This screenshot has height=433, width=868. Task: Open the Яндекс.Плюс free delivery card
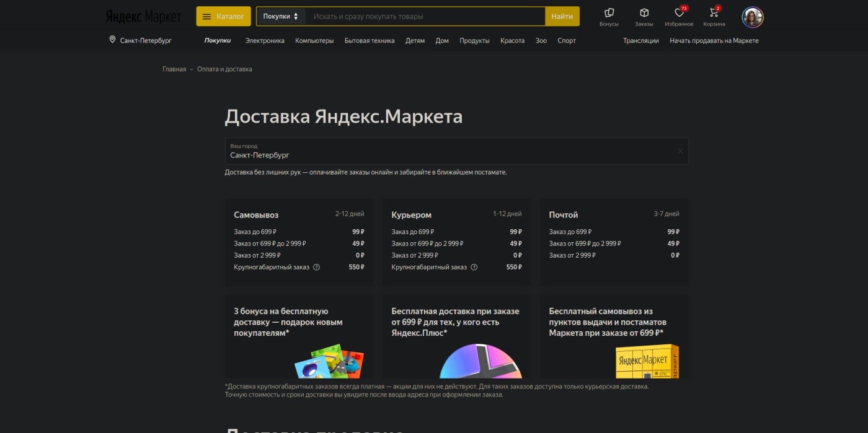click(456, 336)
